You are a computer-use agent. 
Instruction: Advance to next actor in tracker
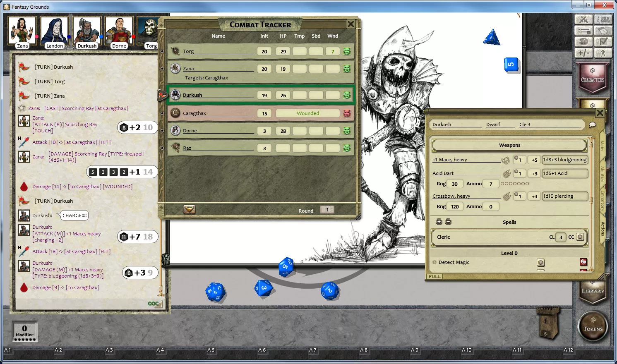click(189, 210)
